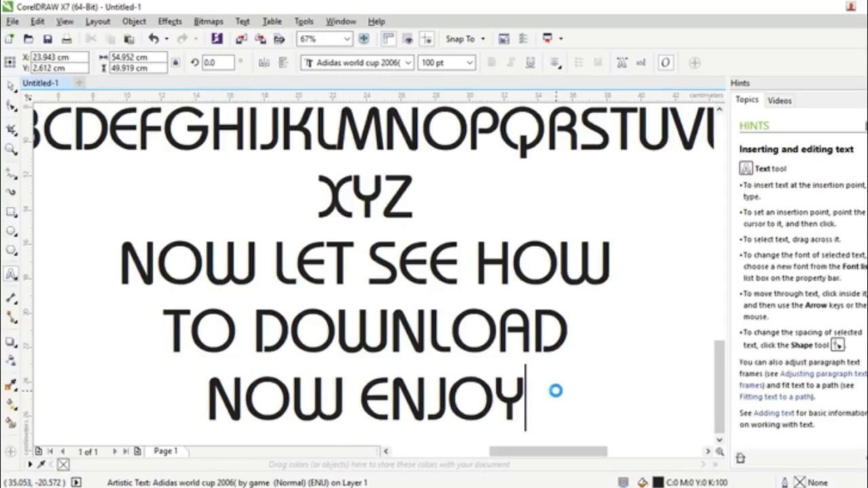Screen dimensions: 868x488
Task: Click the Publish to PDF icon
Action: click(279, 39)
